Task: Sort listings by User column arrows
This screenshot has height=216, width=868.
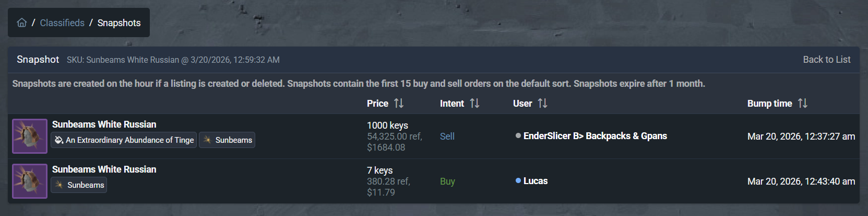Action: point(543,104)
